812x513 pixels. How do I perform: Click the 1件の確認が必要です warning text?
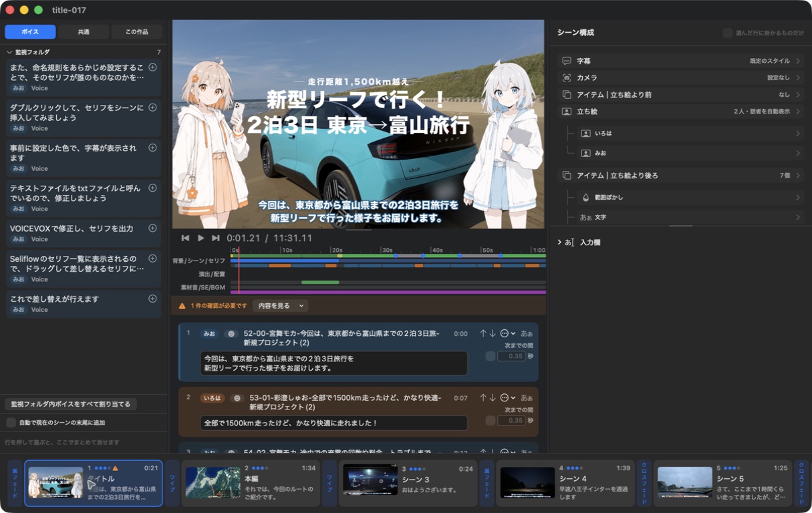coord(219,306)
